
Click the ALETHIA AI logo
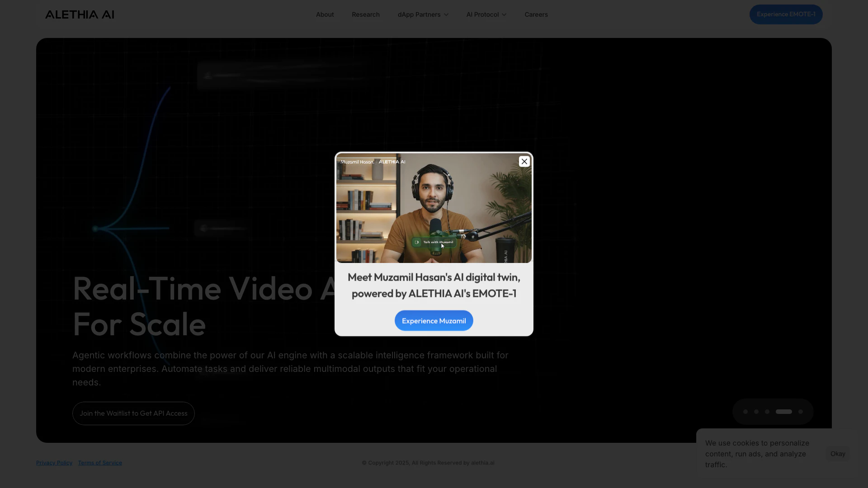pos(80,14)
